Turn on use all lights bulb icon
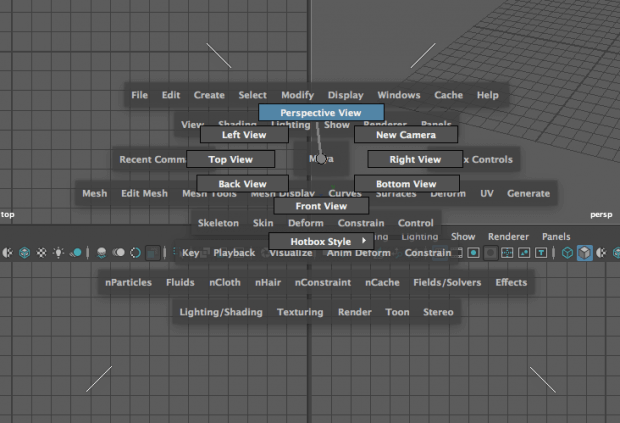This screenshot has width=620, height=423. click(x=59, y=252)
